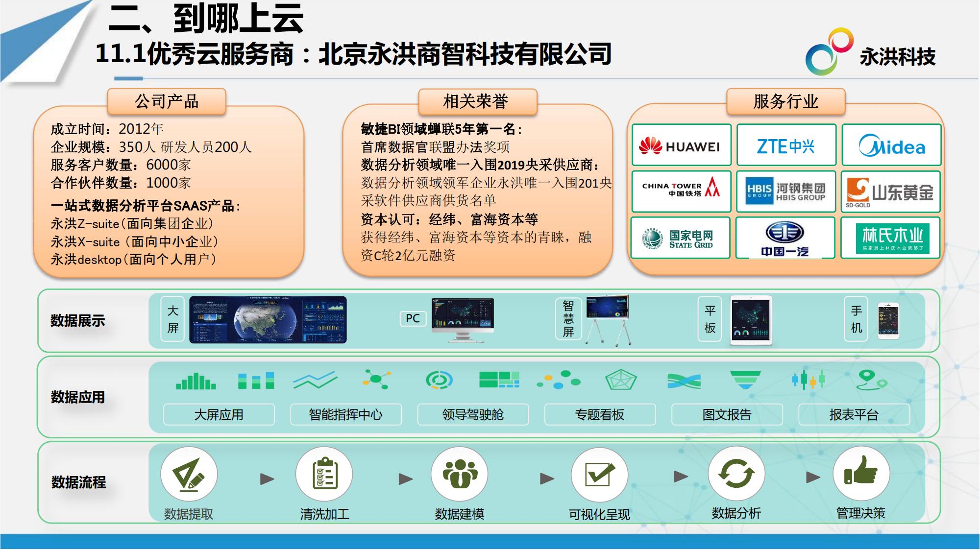Click the map location pin route icon
Viewport: 980px width, 551px height.
[872, 380]
